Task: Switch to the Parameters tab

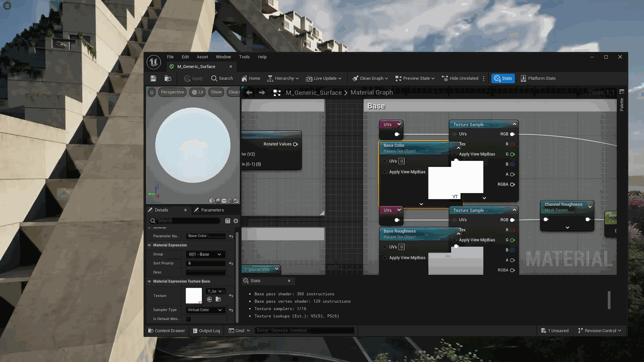Action: [209, 210]
